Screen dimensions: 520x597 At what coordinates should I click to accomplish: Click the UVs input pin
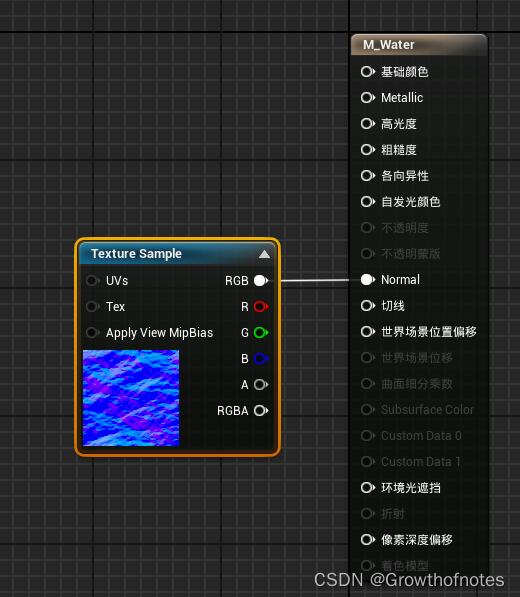tap(93, 281)
